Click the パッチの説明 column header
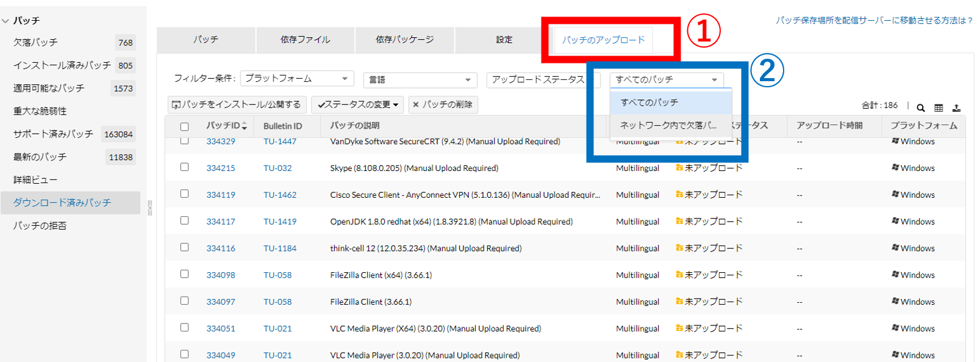This screenshot has width=980, height=362. 355,126
